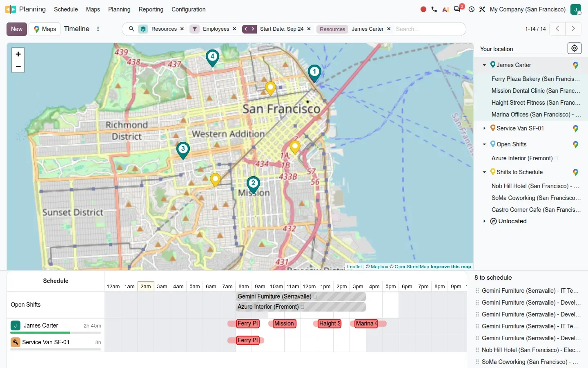Viewport: 588px width, 368px height.
Task: Click the New button
Action: (17, 29)
